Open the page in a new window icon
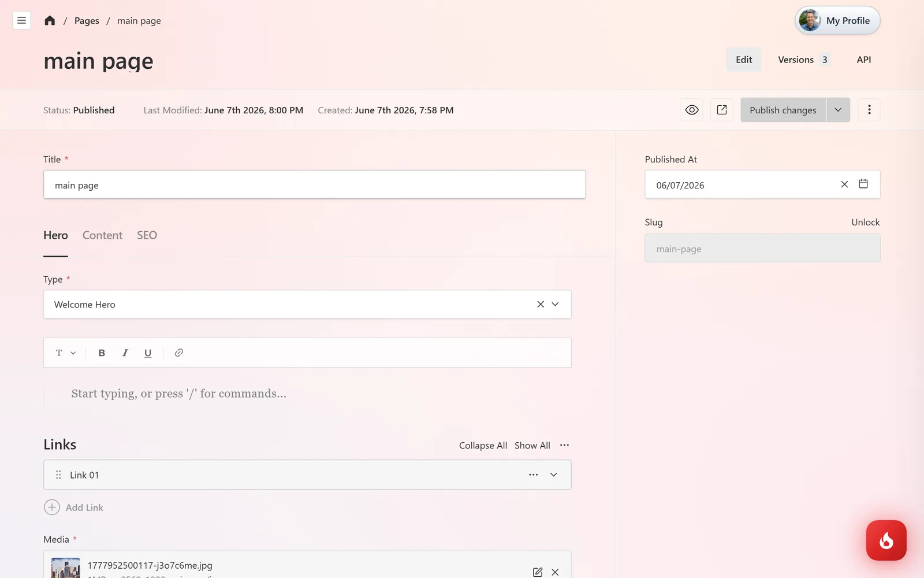Image resolution: width=924 pixels, height=578 pixels. [722, 110]
